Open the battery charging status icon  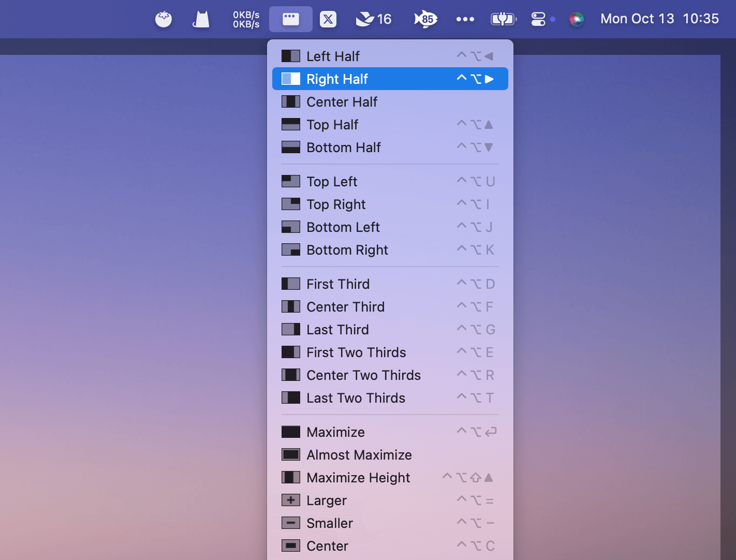click(503, 19)
